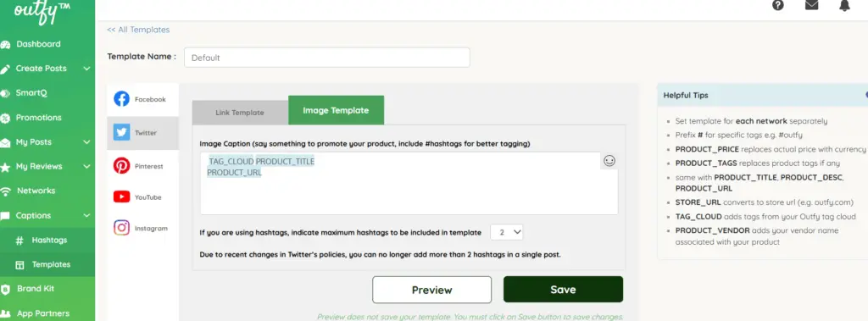Open the maximum hashtags dropdown

coord(507,232)
